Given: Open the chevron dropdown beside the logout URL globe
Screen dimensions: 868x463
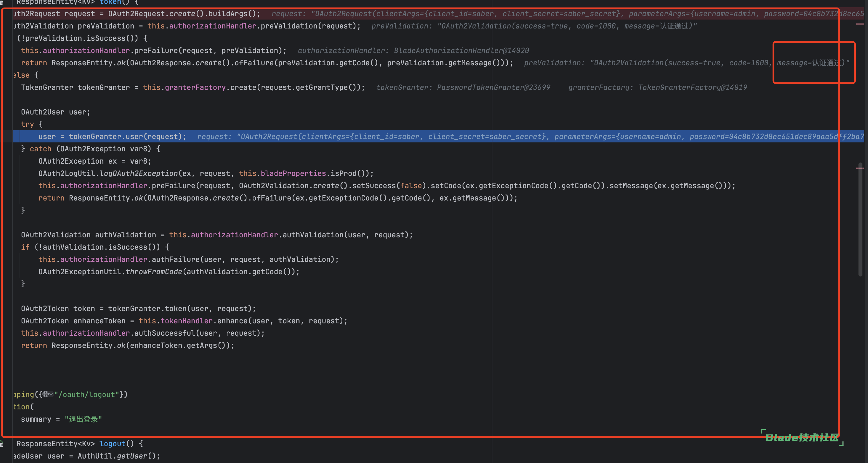Looking at the screenshot, I should (x=51, y=394).
